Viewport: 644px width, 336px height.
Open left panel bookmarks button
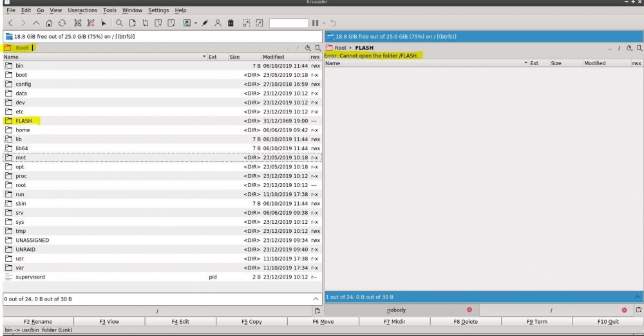point(317,48)
